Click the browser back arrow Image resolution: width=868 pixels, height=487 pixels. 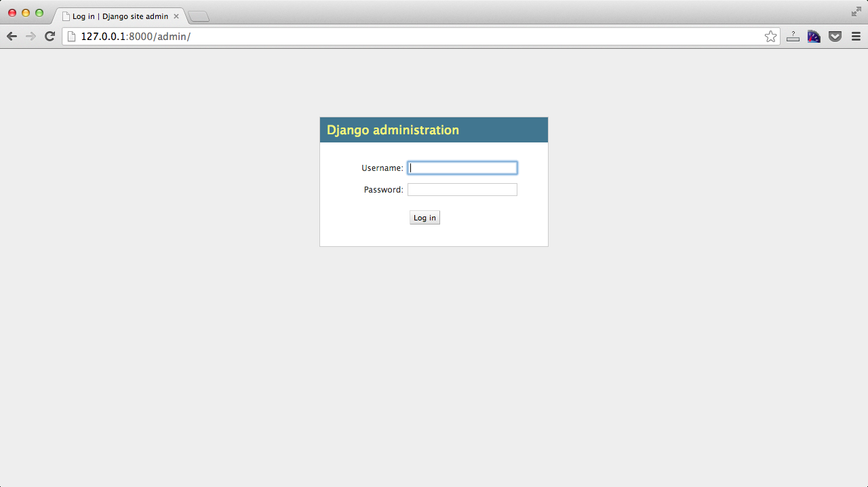point(12,37)
